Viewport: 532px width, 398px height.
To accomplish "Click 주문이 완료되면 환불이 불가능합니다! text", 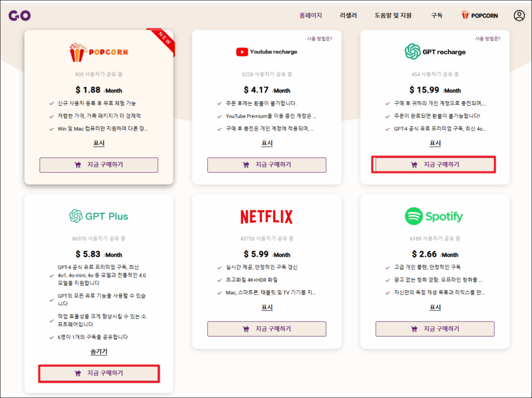I will [437, 116].
